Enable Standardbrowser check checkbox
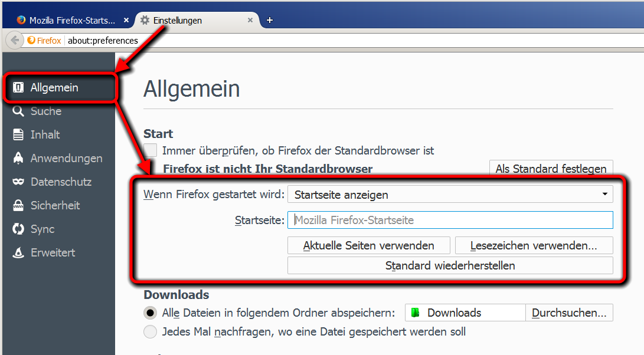Image resolution: width=644 pixels, height=355 pixels. click(x=151, y=150)
